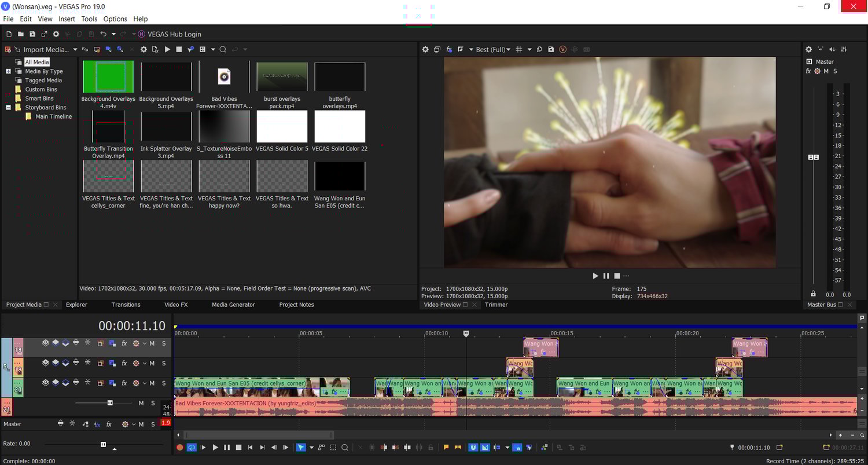Viewport: 868px width, 465px height.
Task: Open VEGAS Hub Login
Action: 170,34
